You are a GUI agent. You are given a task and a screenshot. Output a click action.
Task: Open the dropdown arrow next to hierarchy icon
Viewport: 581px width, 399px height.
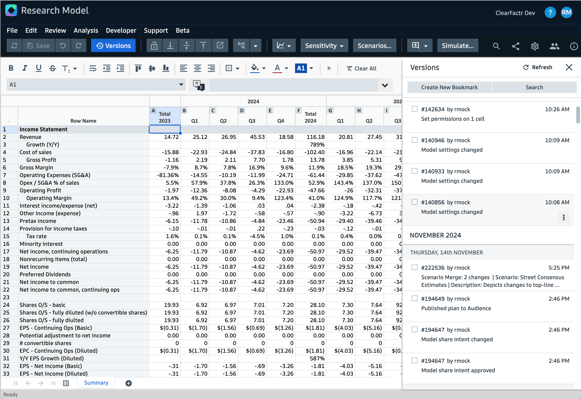coord(255,46)
